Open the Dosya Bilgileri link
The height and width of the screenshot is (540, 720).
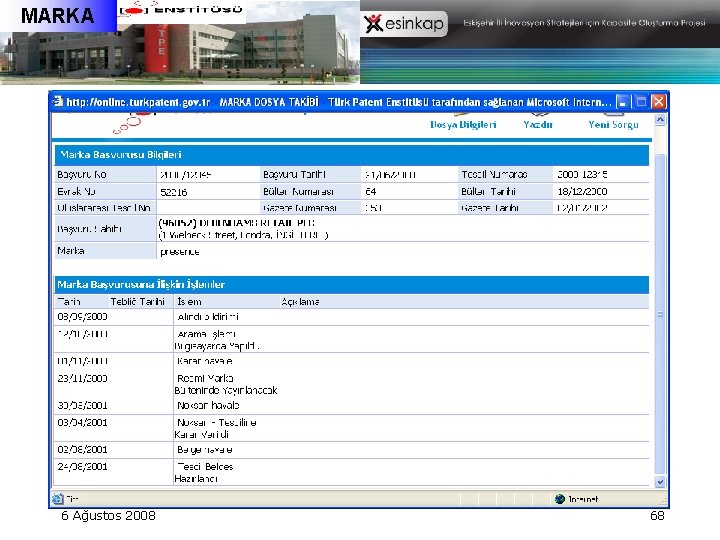click(x=463, y=124)
